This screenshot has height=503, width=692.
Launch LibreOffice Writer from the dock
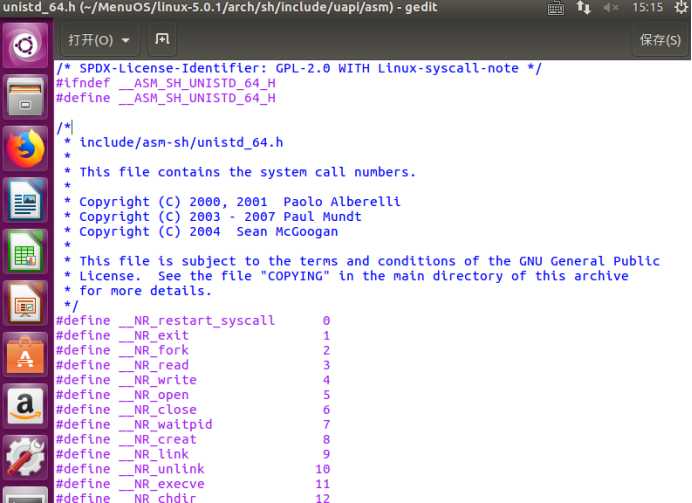pyautogui.click(x=25, y=200)
